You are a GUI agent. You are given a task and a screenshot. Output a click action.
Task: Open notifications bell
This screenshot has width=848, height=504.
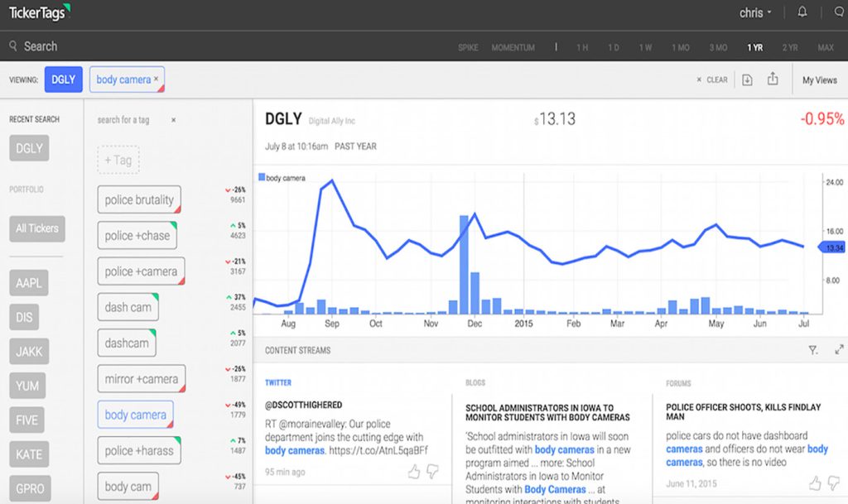(x=802, y=12)
